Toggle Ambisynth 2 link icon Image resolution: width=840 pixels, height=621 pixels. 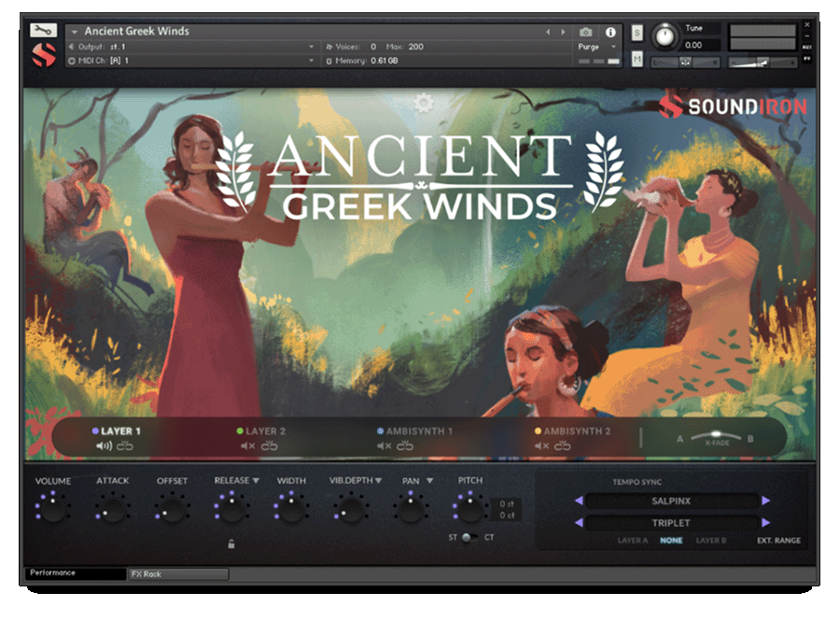click(563, 445)
